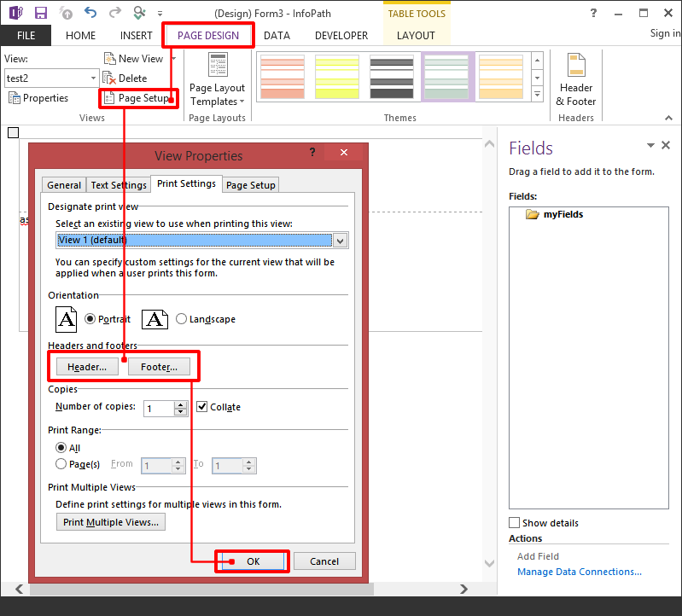This screenshot has height=616, width=682.
Task: Create a New View
Action: click(134, 59)
